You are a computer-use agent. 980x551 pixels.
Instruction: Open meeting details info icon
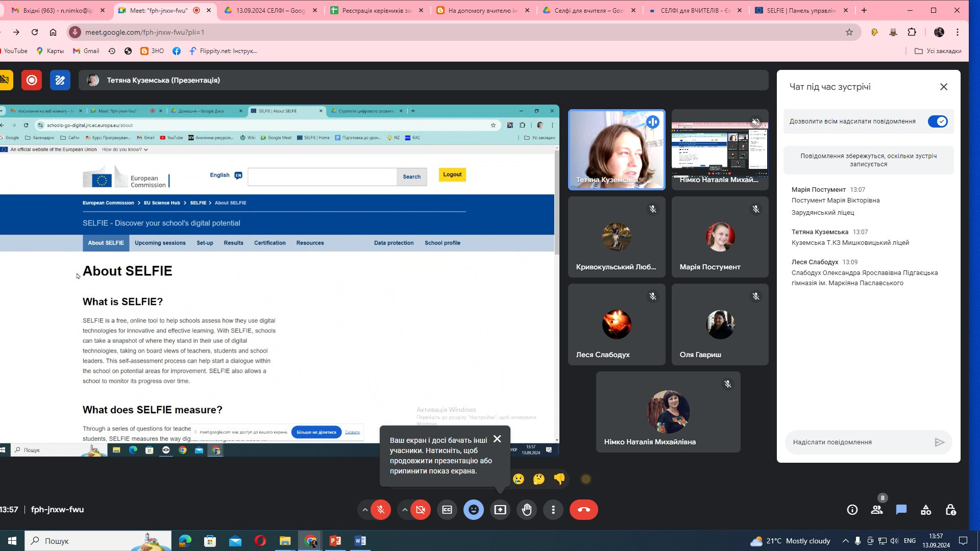click(x=852, y=510)
